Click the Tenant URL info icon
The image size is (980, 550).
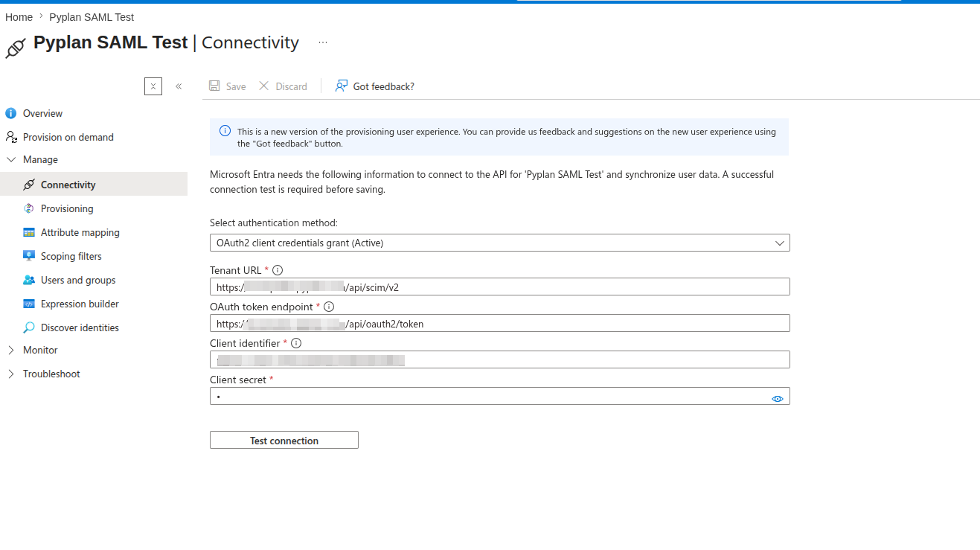click(x=278, y=270)
